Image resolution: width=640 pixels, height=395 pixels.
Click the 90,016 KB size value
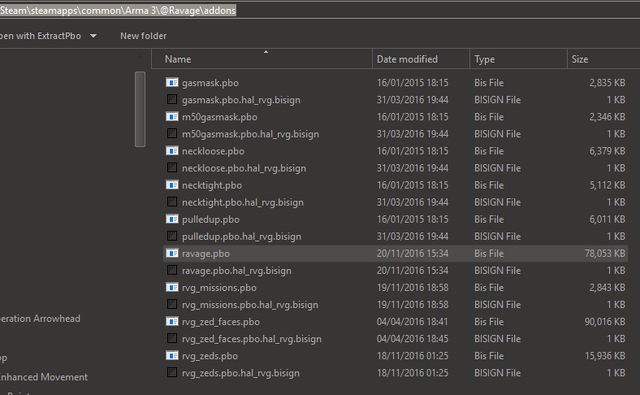(605, 322)
